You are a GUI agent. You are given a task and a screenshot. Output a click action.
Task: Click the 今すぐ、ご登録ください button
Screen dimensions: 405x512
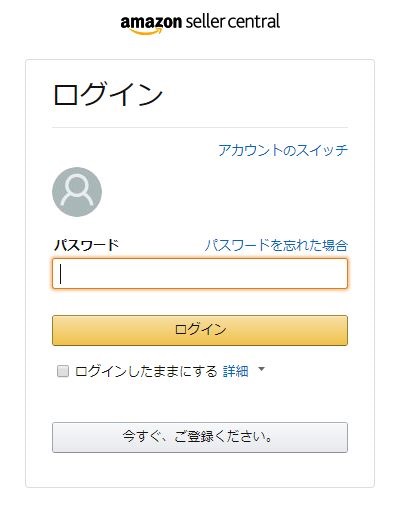(x=200, y=437)
